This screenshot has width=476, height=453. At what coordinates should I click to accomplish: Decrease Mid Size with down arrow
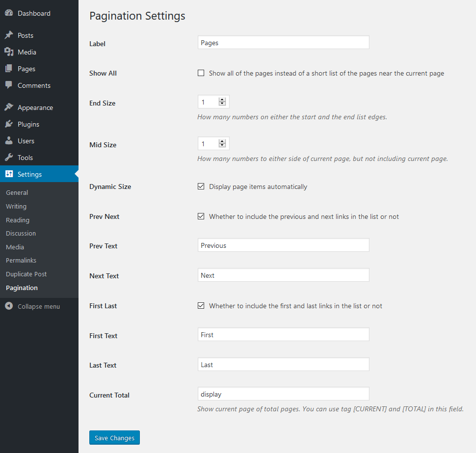click(x=222, y=146)
